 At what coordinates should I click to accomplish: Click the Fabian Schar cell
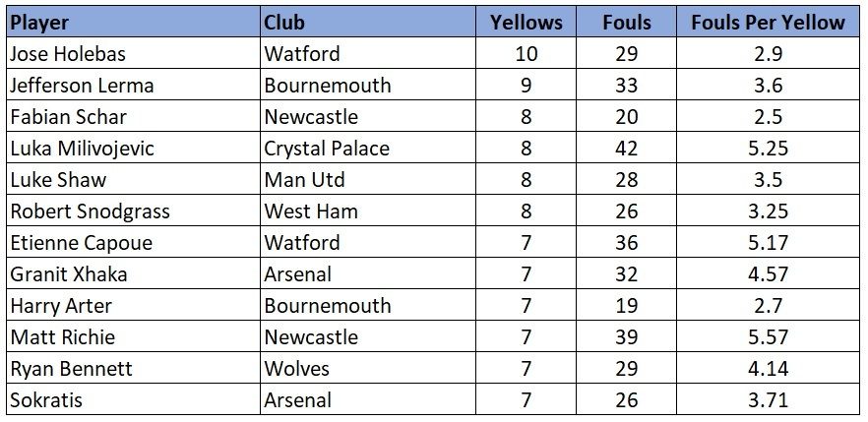click(x=134, y=117)
